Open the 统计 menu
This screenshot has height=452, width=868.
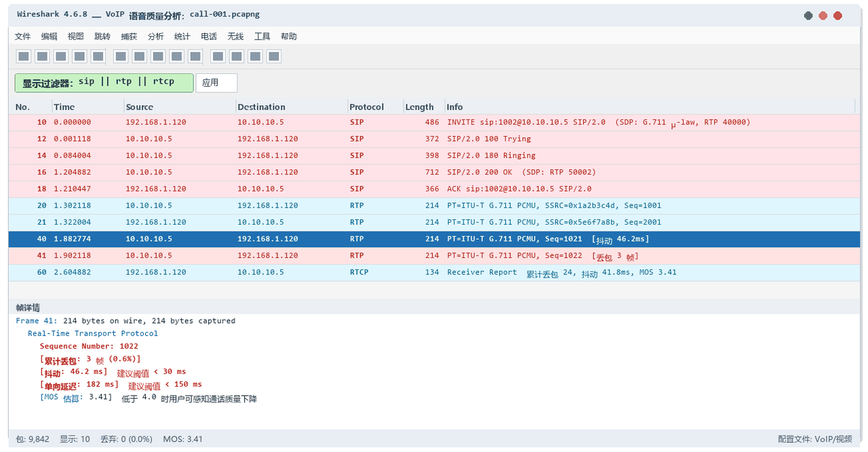click(x=182, y=37)
